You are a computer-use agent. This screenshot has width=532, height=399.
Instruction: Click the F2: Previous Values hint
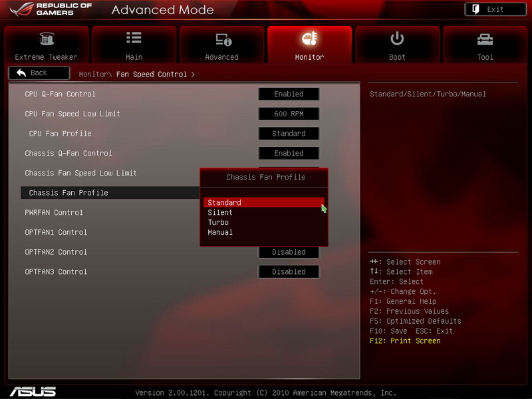click(409, 311)
